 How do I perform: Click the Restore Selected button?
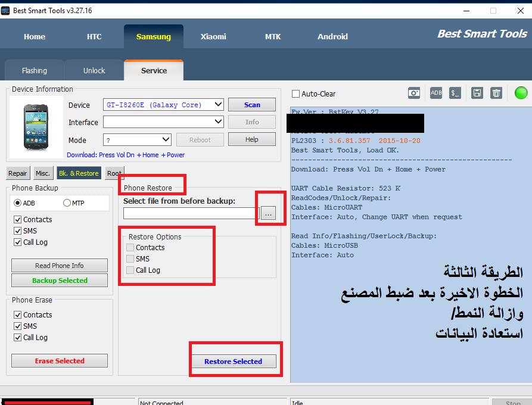[234, 362]
